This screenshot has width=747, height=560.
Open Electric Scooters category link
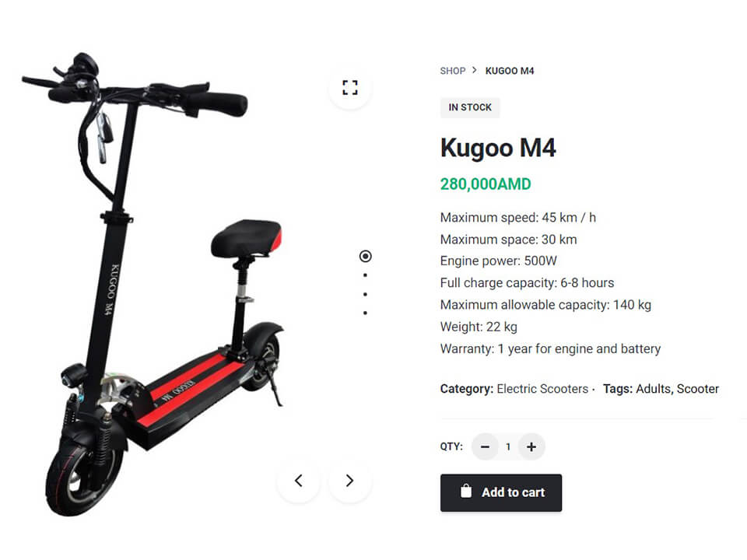coord(542,389)
